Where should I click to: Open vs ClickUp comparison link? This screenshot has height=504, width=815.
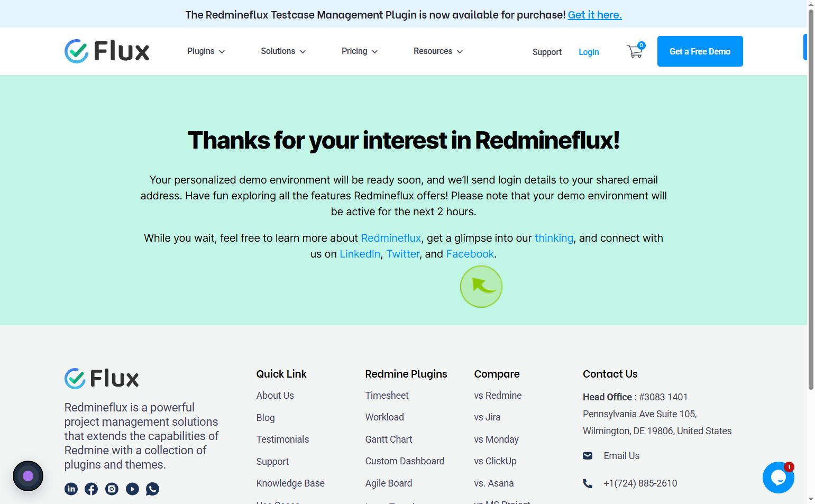(x=495, y=461)
